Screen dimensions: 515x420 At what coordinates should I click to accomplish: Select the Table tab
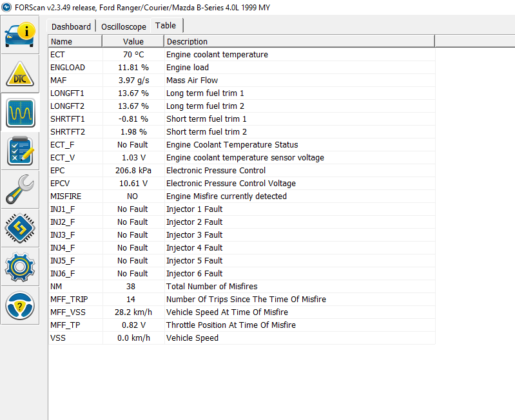point(166,26)
